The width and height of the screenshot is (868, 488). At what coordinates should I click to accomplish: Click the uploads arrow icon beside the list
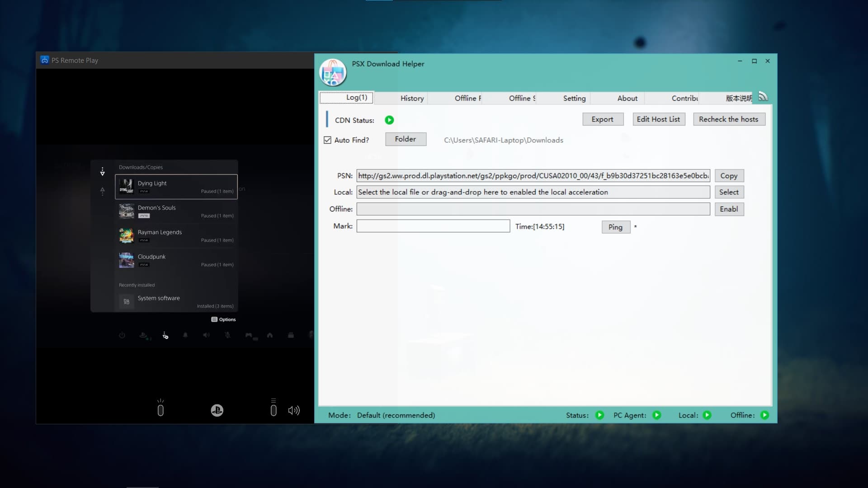click(103, 191)
